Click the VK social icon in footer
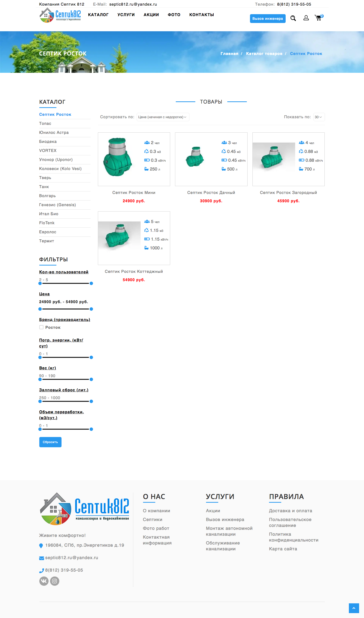The image size is (364, 618). coord(44,581)
